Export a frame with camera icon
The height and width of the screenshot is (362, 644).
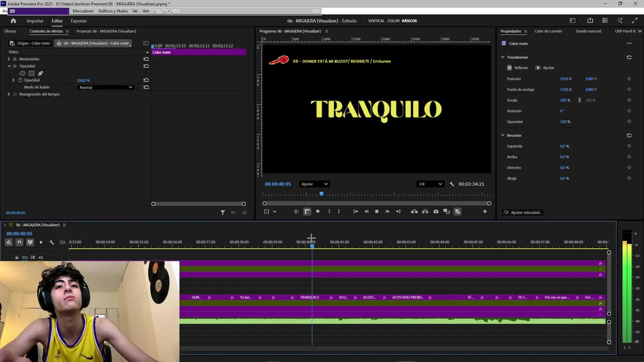[436, 212]
